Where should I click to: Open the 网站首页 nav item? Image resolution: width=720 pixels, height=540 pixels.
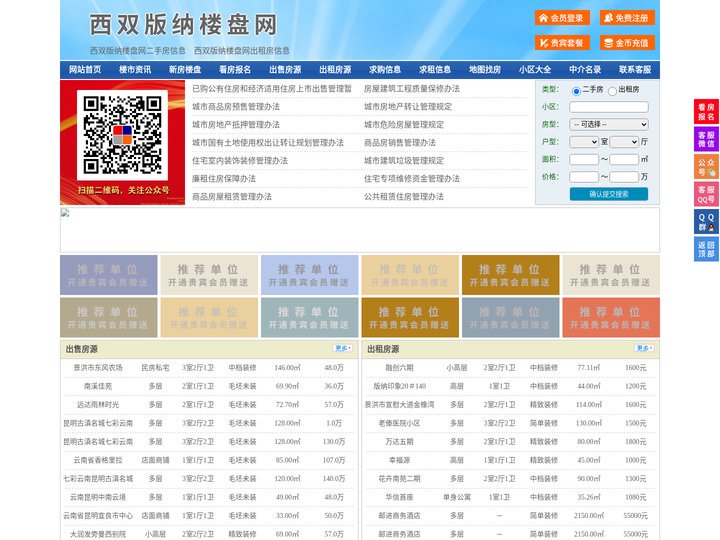(85, 70)
